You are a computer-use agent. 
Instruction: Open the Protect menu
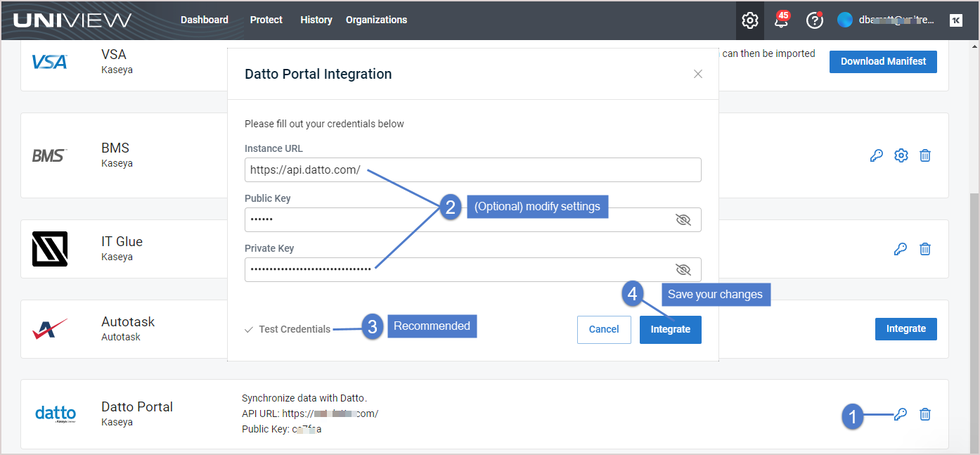(x=266, y=20)
